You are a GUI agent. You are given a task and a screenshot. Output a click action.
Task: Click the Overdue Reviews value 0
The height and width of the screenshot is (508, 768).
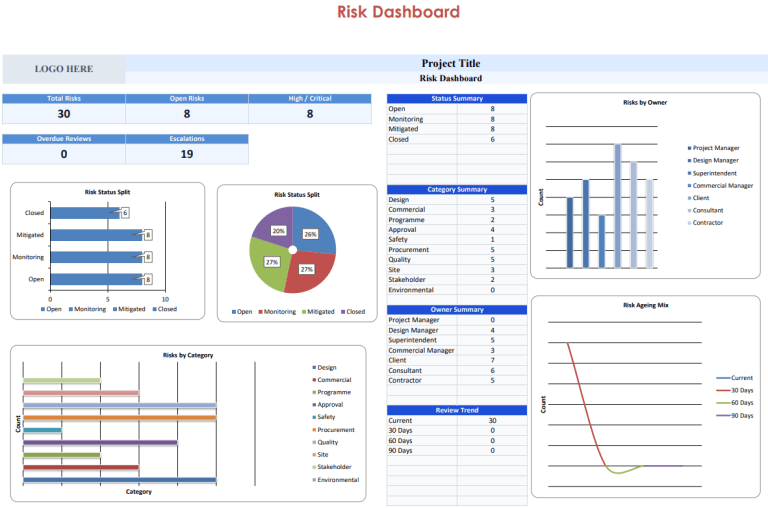click(x=64, y=154)
